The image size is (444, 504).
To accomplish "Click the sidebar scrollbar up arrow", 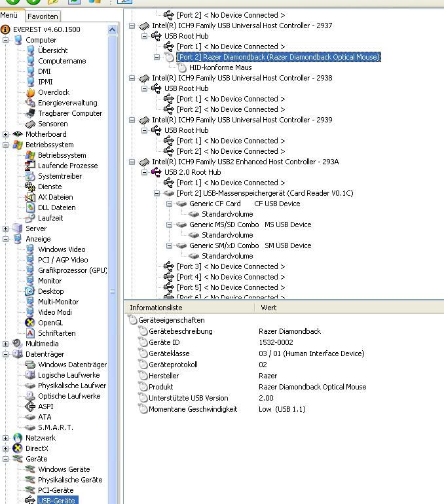I will (x=112, y=30).
